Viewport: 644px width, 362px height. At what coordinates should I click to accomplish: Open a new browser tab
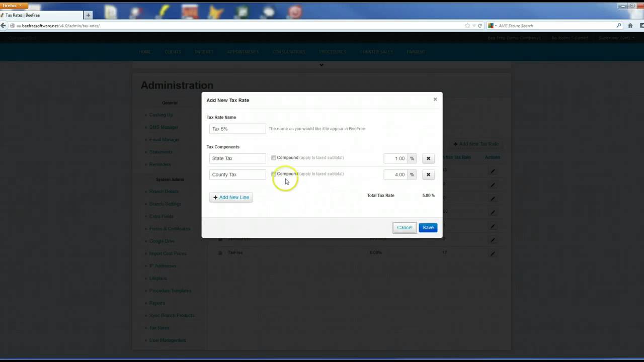point(88,15)
